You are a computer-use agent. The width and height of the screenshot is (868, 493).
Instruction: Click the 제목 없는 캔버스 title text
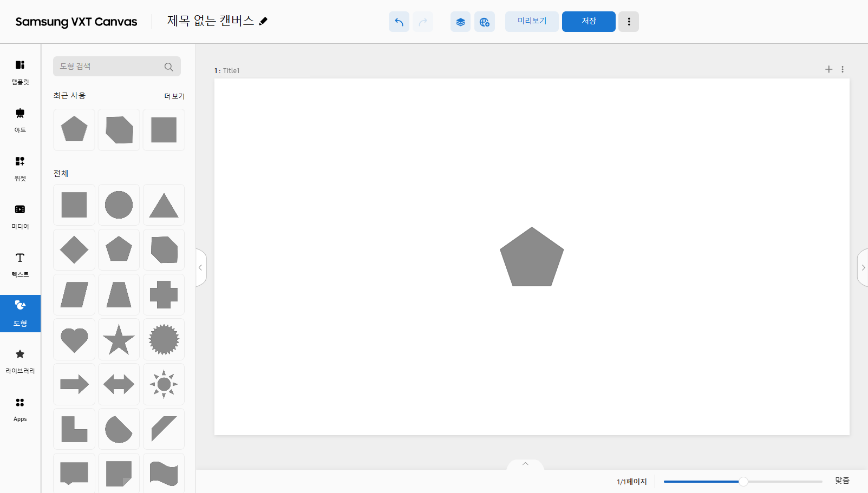coord(211,21)
